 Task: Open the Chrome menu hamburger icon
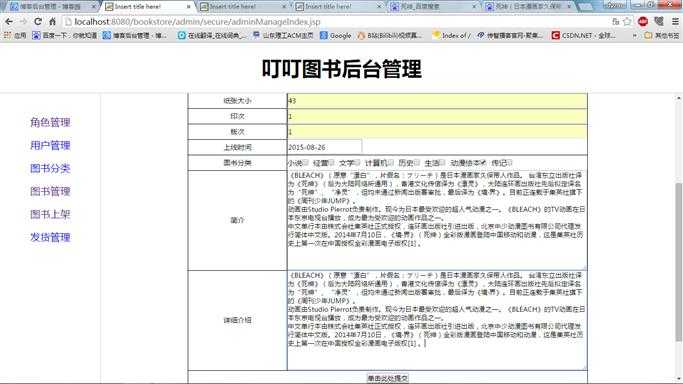(x=675, y=21)
